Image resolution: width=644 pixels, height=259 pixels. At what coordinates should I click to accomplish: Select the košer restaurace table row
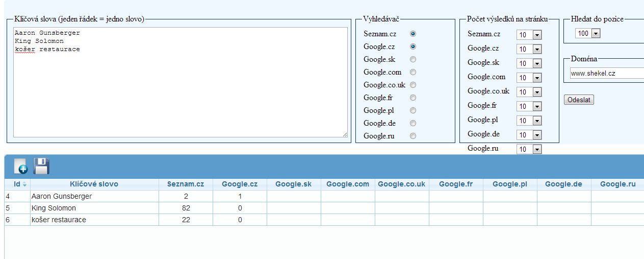click(x=324, y=220)
